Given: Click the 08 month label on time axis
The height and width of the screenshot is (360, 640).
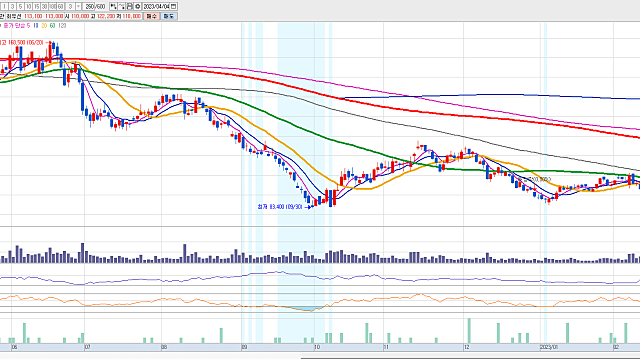Looking at the screenshot, I should (164, 347).
